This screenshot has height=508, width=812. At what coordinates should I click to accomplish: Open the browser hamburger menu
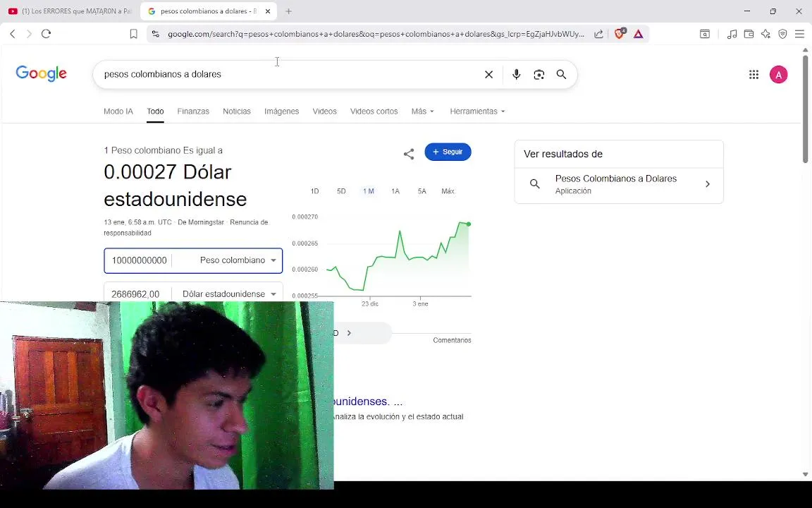pos(799,34)
